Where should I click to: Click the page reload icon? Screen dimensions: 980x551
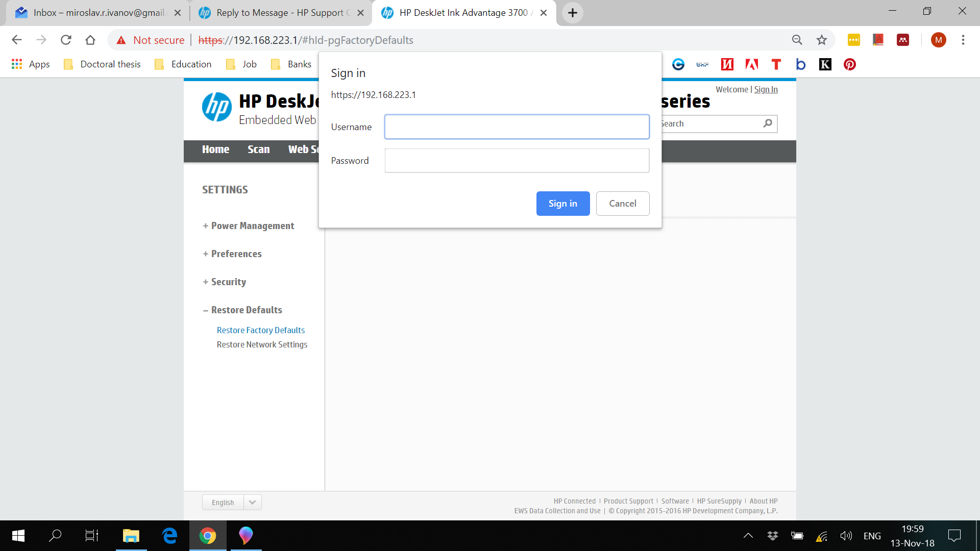click(66, 40)
